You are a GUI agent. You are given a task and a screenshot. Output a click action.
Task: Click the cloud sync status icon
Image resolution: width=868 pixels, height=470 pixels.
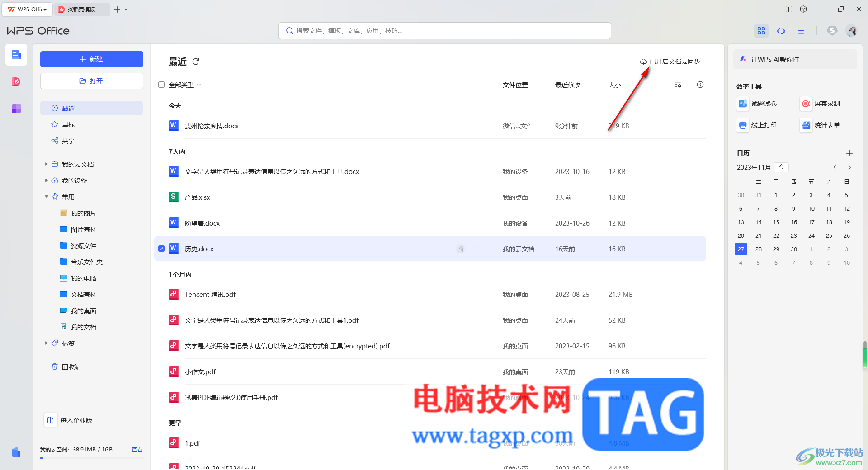point(643,61)
